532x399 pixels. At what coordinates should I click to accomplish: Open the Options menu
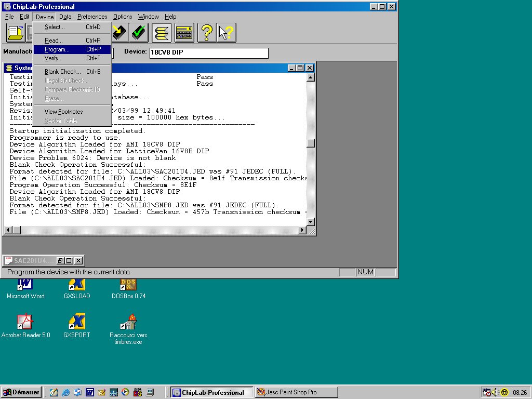(x=123, y=17)
